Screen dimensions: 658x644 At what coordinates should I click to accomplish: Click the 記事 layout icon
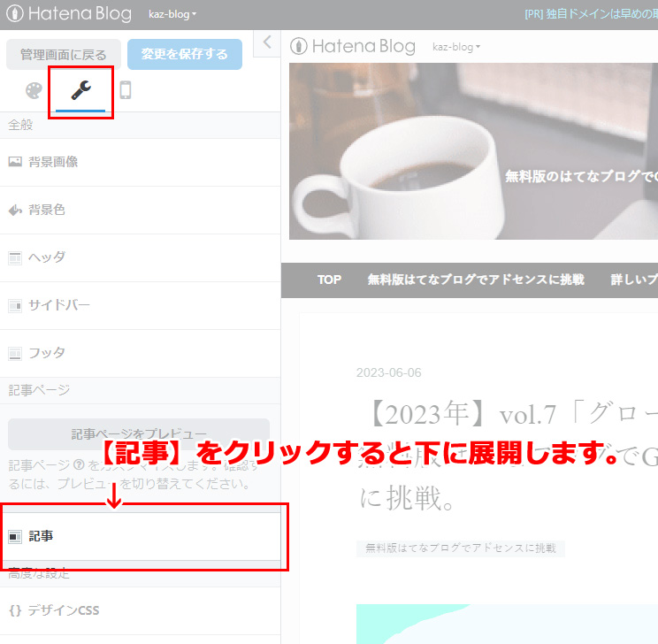(15, 537)
